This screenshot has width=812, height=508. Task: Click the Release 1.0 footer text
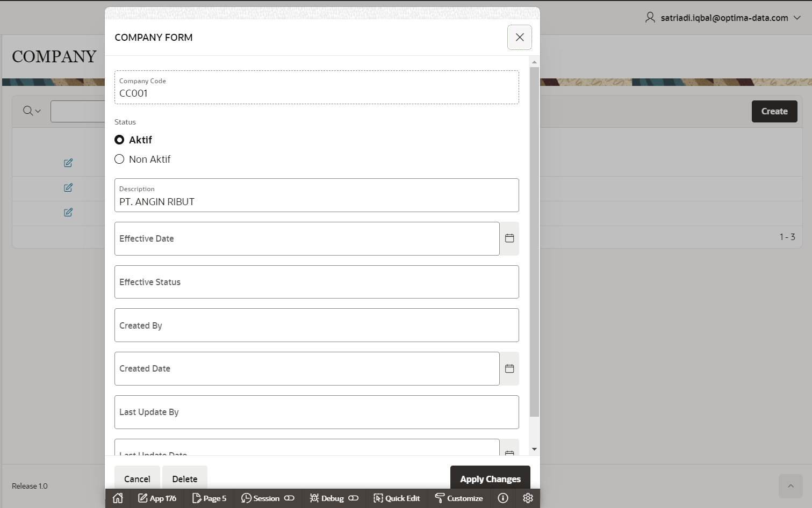point(30,486)
